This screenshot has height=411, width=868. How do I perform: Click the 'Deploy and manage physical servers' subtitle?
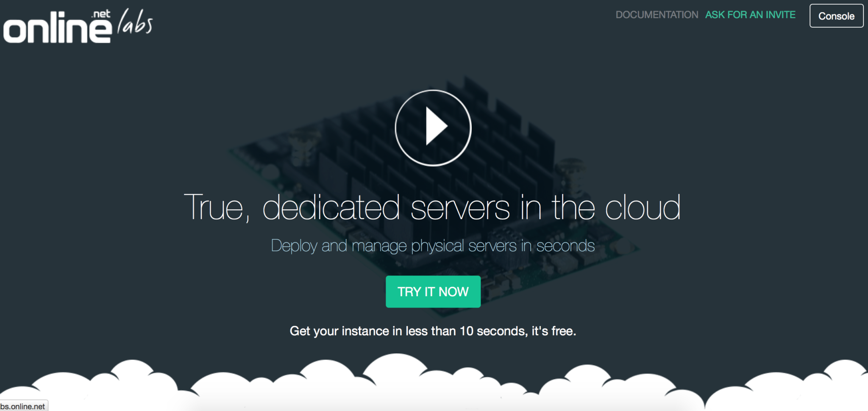pos(433,246)
